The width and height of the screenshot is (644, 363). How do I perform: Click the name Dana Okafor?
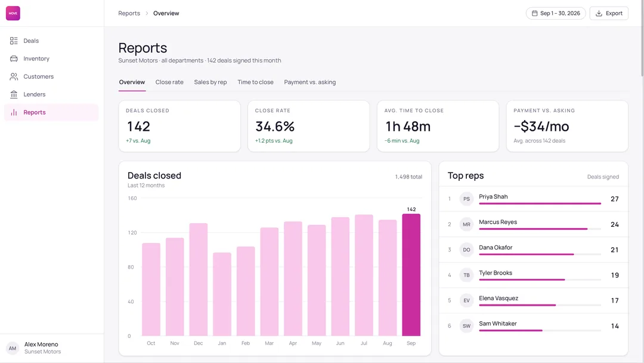[x=496, y=248]
